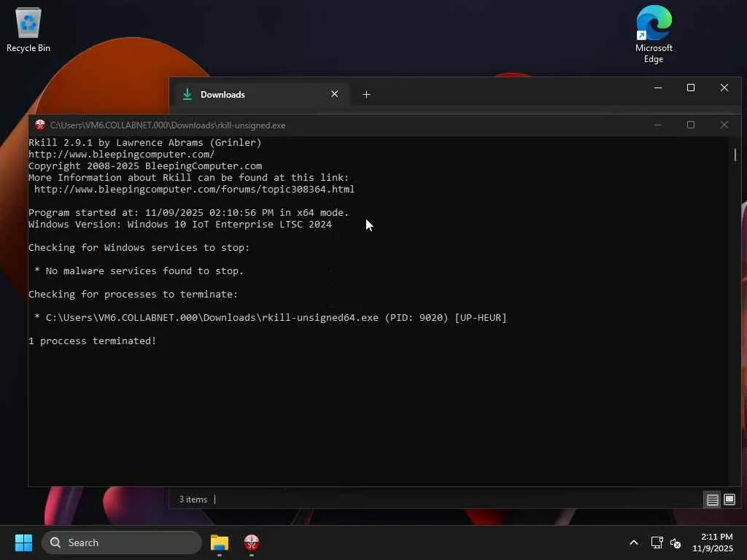Click the "3 items" status bar text
The image size is (747, 560).
(x=193, y=499)
